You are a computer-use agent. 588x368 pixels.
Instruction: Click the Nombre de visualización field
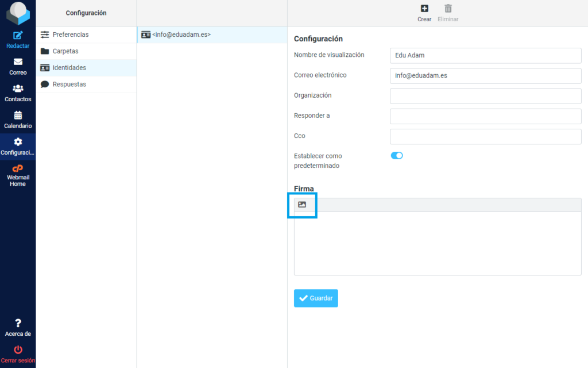pyautogui.click(x=485, y=55)
